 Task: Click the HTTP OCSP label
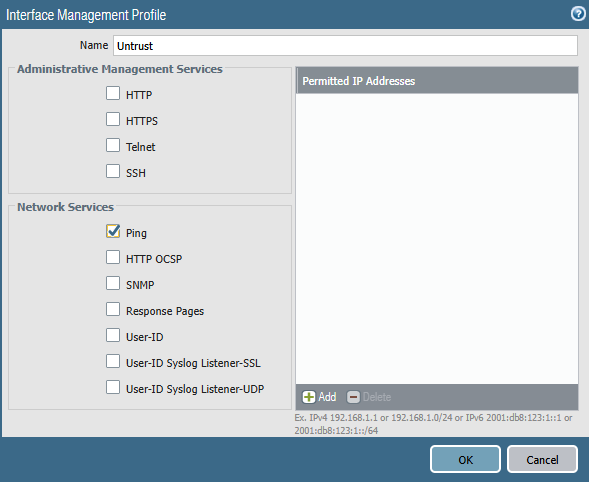point(154,259)
